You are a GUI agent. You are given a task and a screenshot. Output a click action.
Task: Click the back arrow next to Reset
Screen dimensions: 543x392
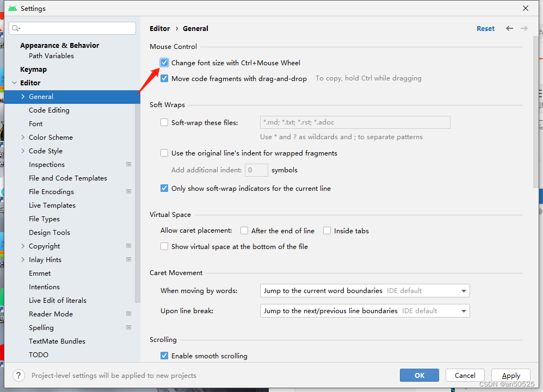click(509, 28)
